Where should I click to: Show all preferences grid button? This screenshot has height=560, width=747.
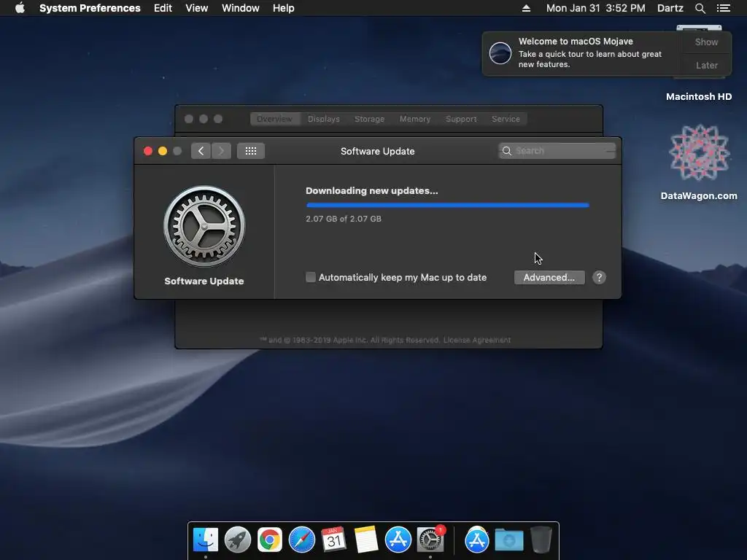(251, 151)
